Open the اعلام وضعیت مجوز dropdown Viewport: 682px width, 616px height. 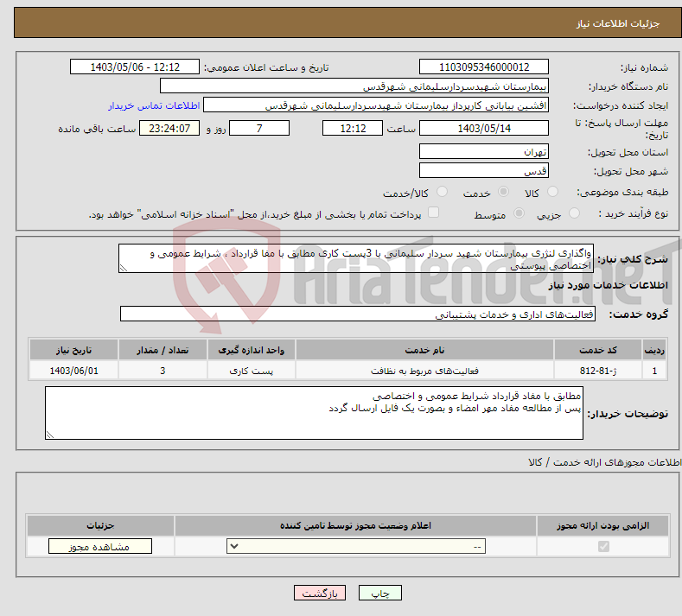pos(356,546)
